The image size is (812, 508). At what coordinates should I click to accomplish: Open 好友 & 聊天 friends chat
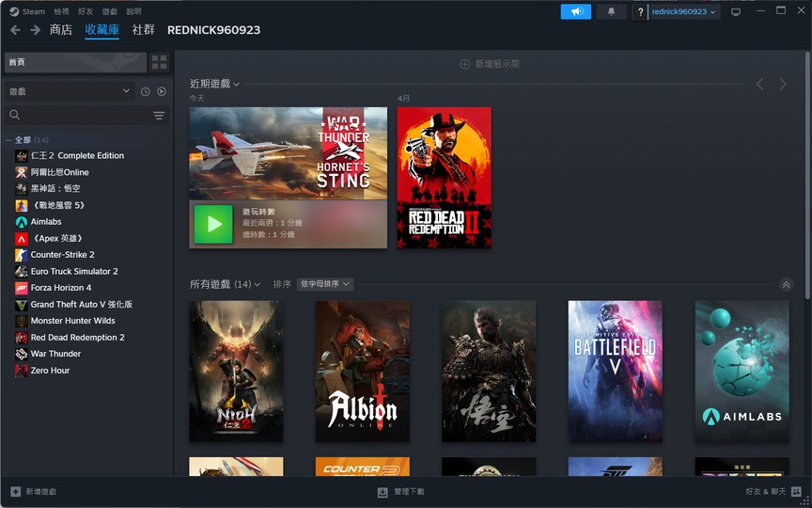point(773,491)
